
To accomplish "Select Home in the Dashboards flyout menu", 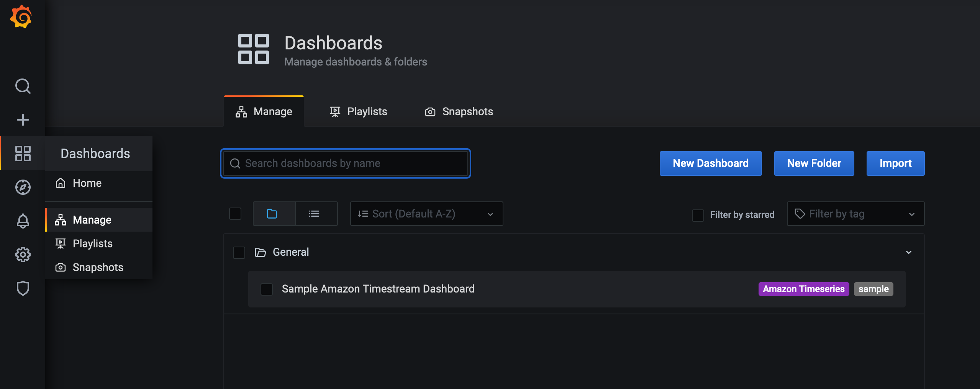I will (x=99, y=183).
